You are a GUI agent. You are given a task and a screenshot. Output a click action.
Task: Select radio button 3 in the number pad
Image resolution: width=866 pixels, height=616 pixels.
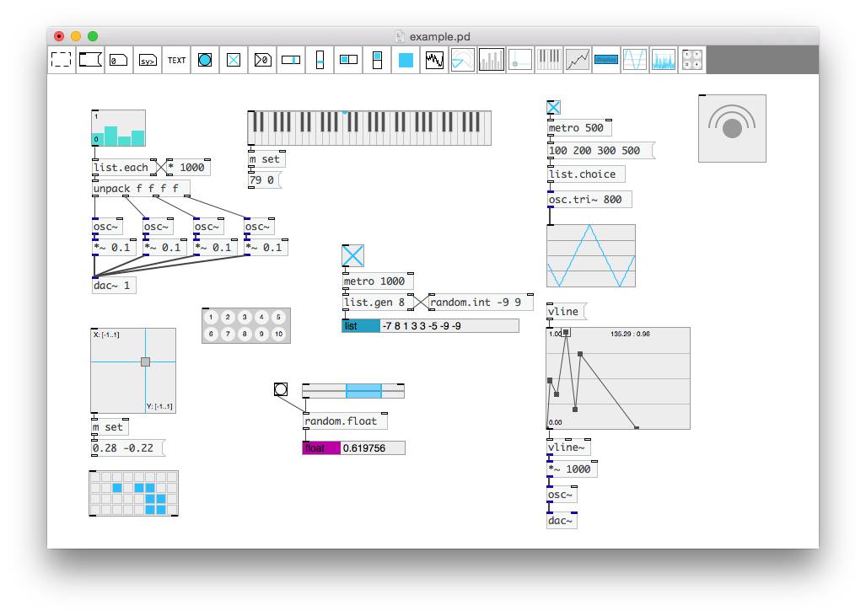tap(245, 317)
